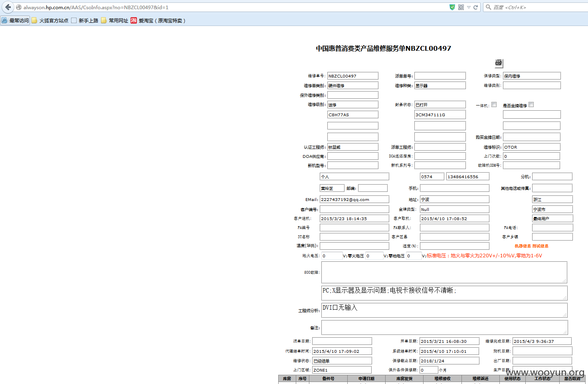Click the 地火电压 input
This screenshot has width=588, height=384.
click(332, 256)
